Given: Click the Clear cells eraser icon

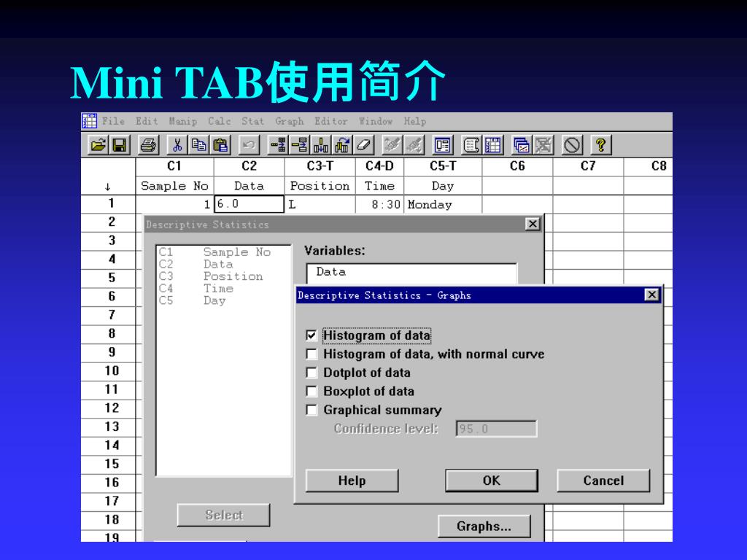Looking at the screenshot, I should coord(363,145).
